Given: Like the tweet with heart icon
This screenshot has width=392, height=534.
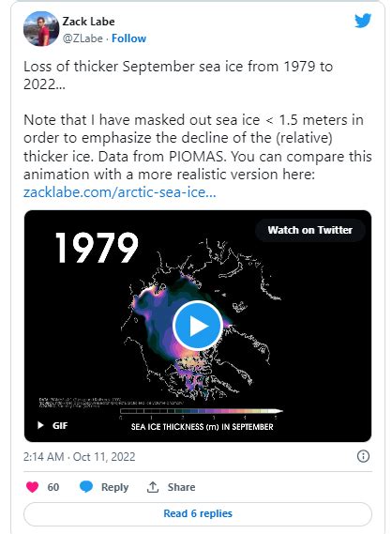Looking at the screenshot, I should click(x=32, y=487).
